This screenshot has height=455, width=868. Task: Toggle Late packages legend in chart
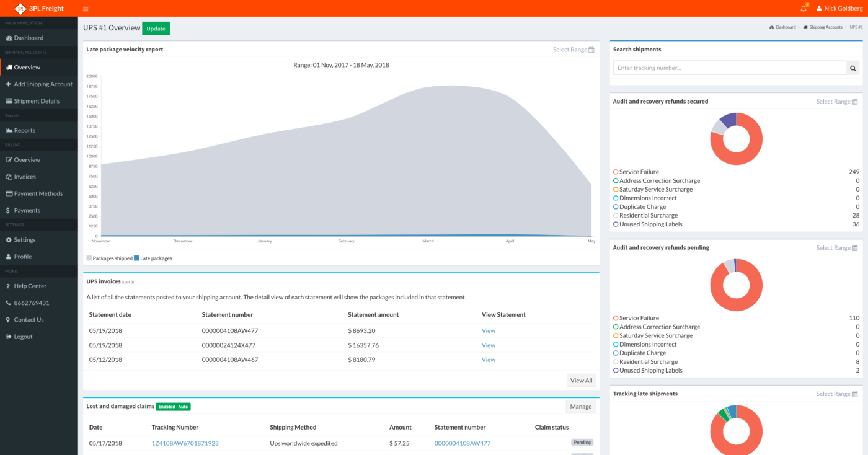click(153, 258)
